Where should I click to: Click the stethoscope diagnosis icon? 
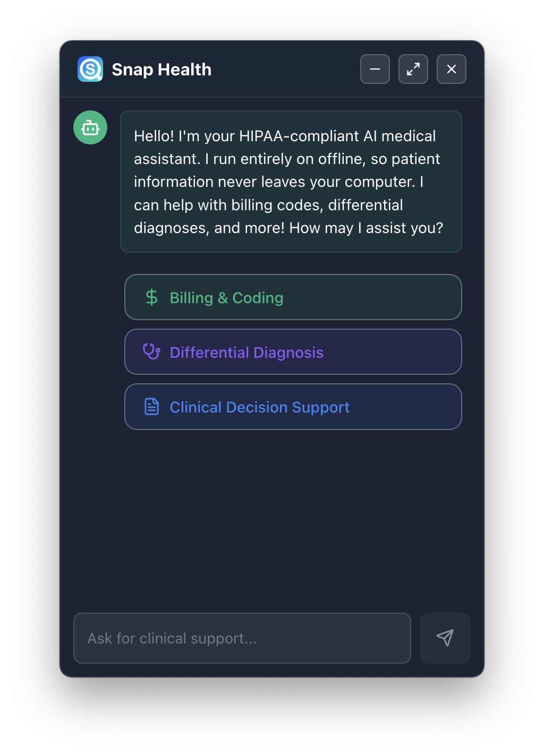point(151,351)
